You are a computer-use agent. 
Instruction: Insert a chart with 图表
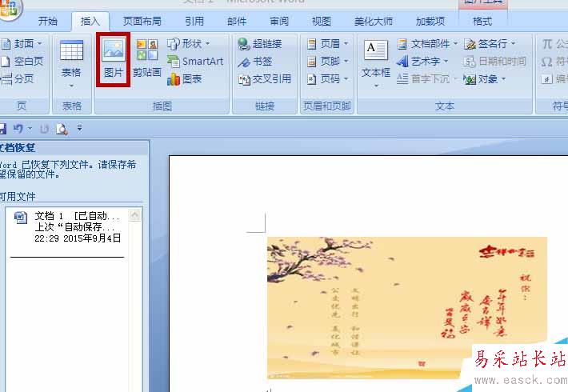click(x=184, y=78)
